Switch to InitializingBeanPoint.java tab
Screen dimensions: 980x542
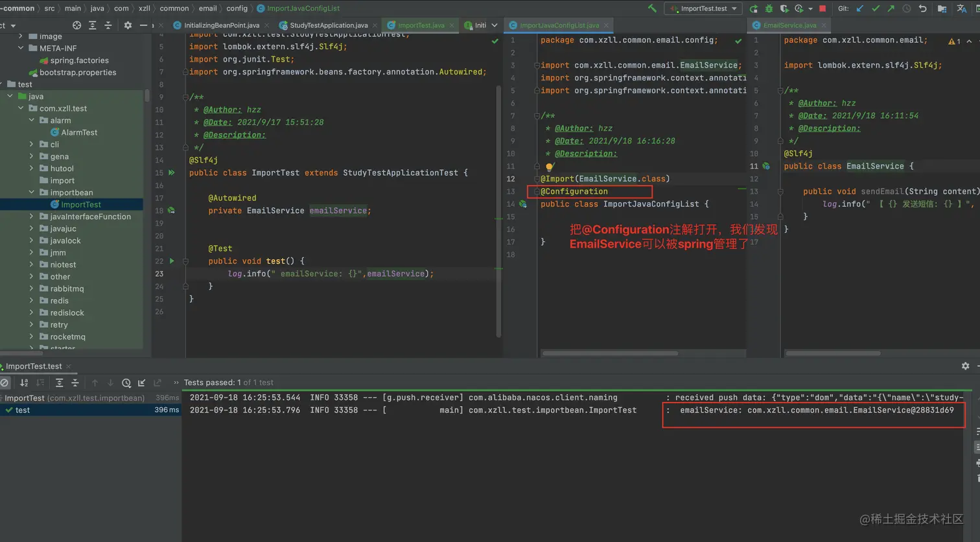point(221,25)
